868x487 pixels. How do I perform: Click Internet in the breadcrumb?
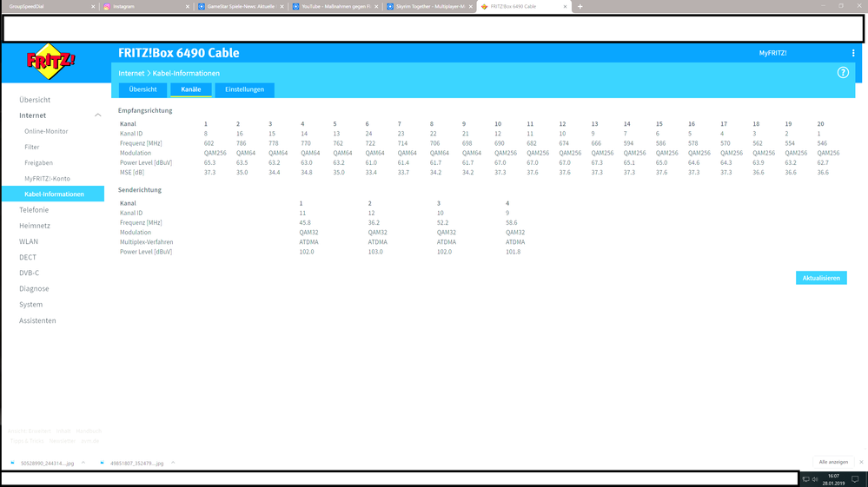(131, 73)
